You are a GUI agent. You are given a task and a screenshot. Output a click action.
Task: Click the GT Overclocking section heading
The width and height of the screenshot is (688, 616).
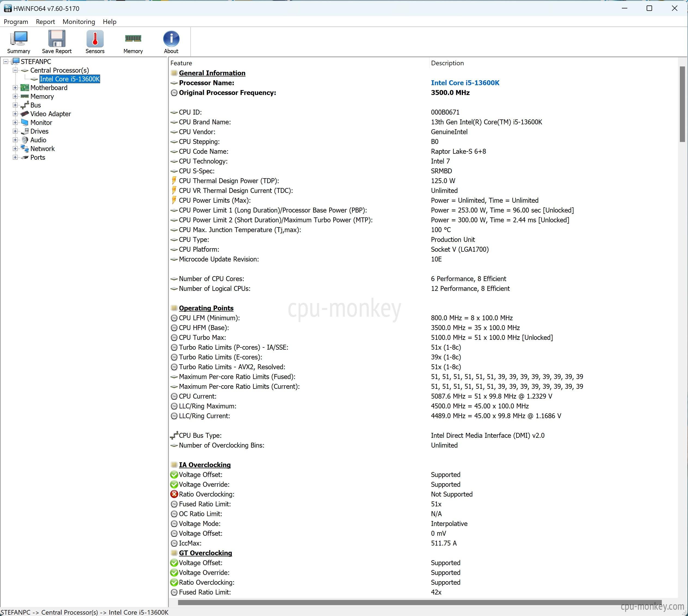click(x=205, y=553)
